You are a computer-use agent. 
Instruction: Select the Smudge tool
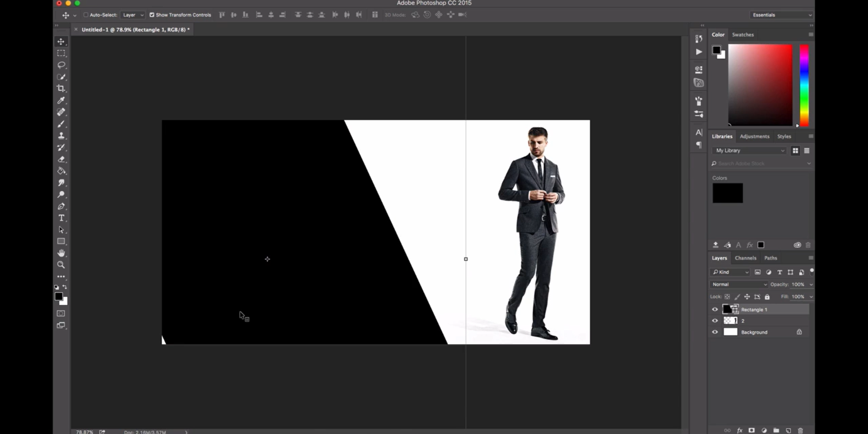[x=61, y=183]
